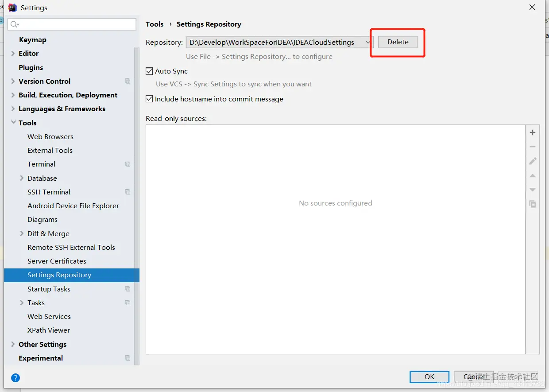This screenshot has width=549, height=392.
Task: Select Keymap in settings tree
Action: click(33, 39)
